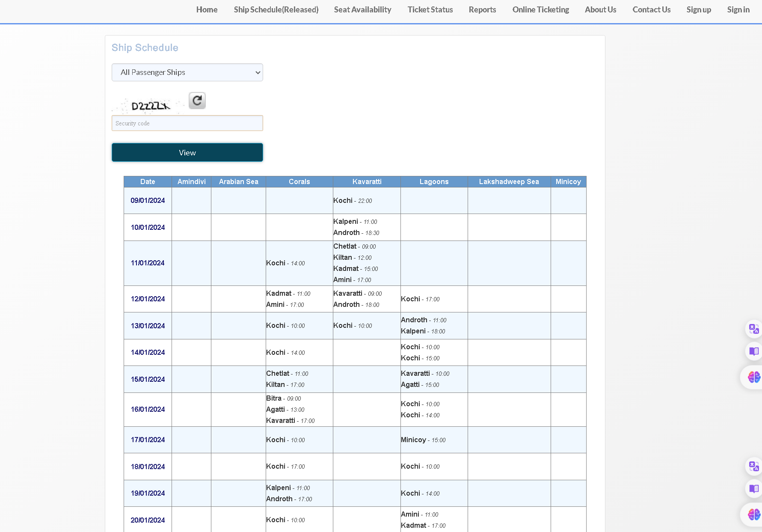
Task: Click Corals Kochi - 17:00 on 18/01/2024
Action: (285, 466)
